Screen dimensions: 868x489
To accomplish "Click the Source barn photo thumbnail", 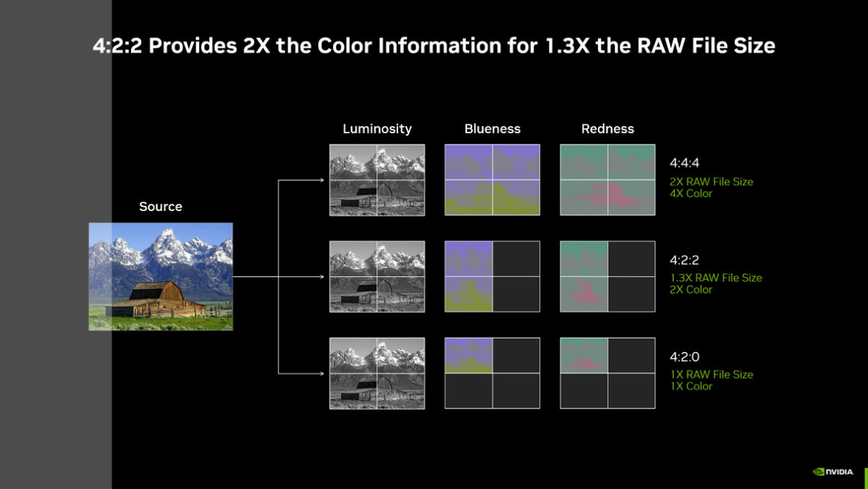I will tap(161, 276).
